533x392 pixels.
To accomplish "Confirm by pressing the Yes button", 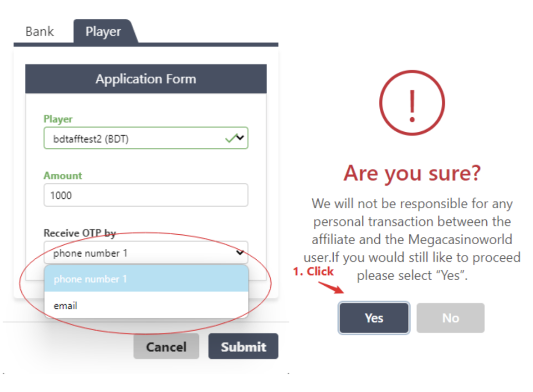I will click(374, 318).
